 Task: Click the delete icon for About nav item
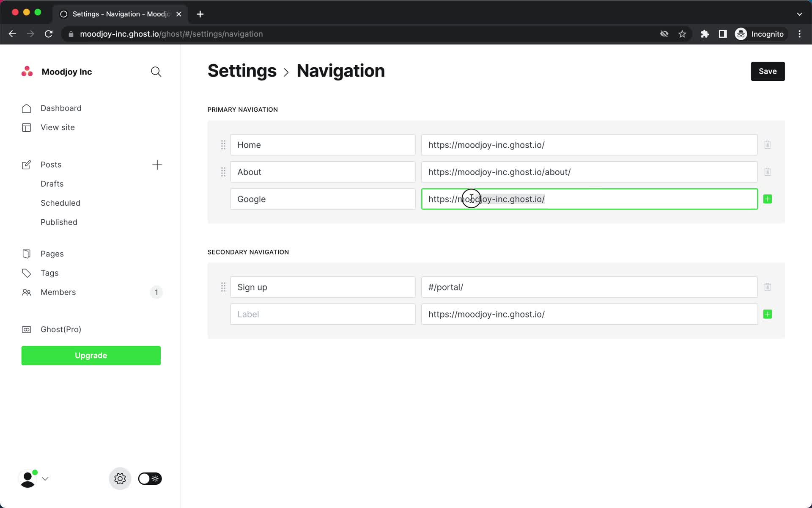[768, 171]
